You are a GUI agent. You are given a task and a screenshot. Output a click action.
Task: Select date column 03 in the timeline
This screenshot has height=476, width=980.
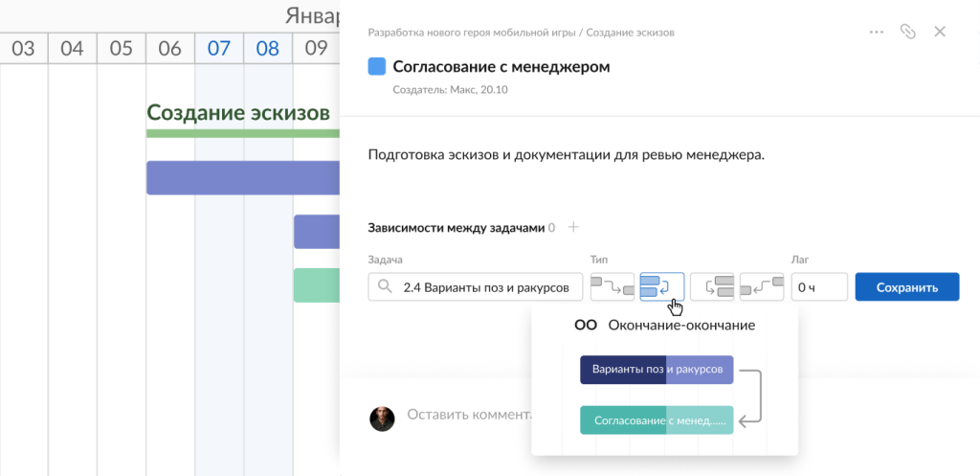(x=24, y=48)
